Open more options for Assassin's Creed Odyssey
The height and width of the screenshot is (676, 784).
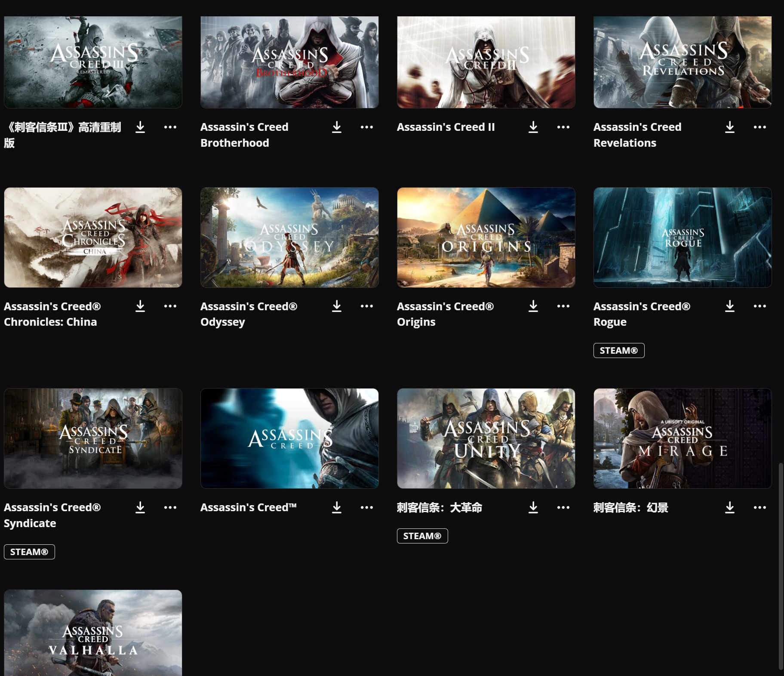[x=367, y=306]
